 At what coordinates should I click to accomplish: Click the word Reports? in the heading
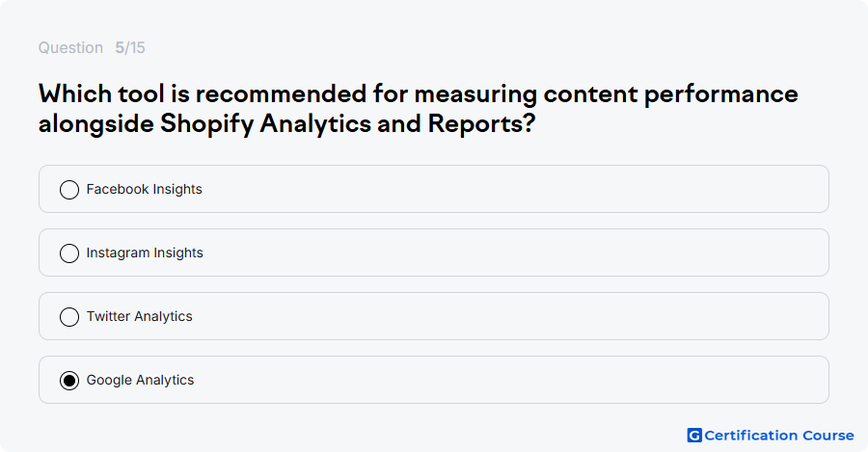tap(481, 123)
